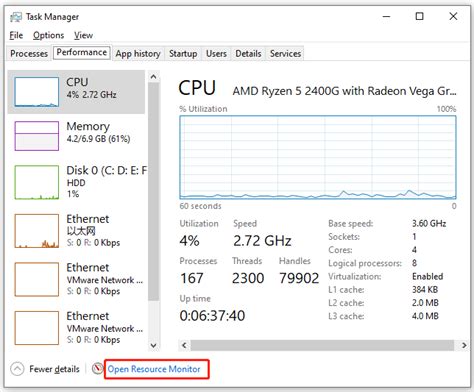Screen dimensions: 474x392
Task: Click horizontal scrollbar right arrow
Action: 464,345
